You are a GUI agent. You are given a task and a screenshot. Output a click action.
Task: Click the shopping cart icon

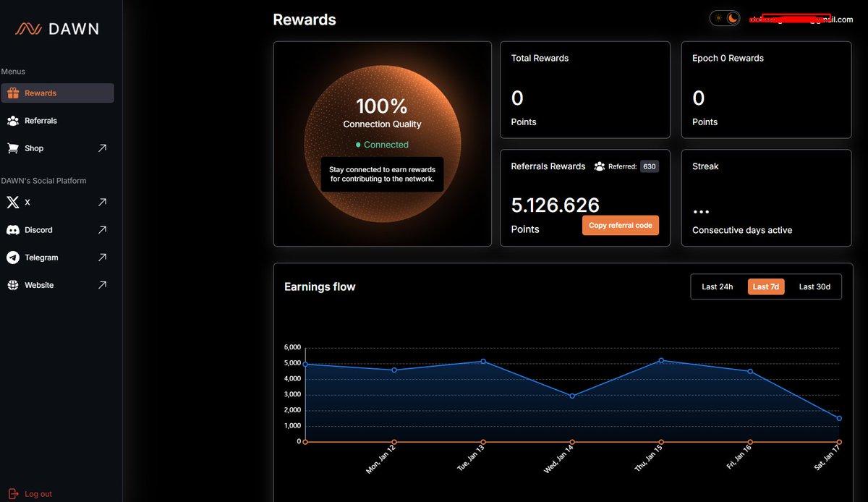(13, 148)
